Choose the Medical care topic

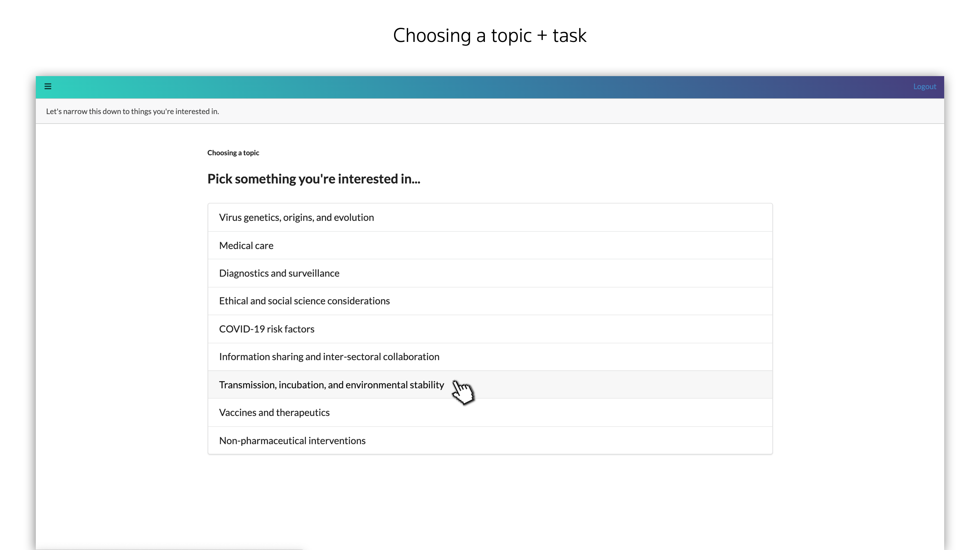246,246
